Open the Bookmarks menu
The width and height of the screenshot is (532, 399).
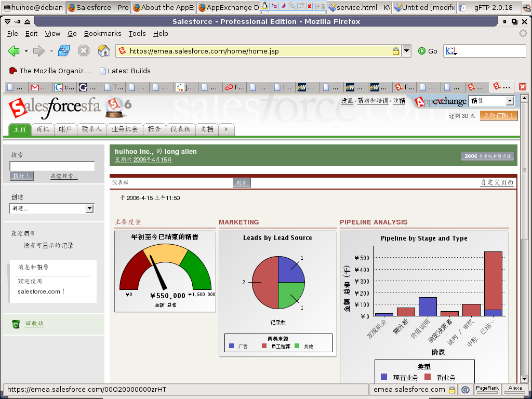point(102,34)
